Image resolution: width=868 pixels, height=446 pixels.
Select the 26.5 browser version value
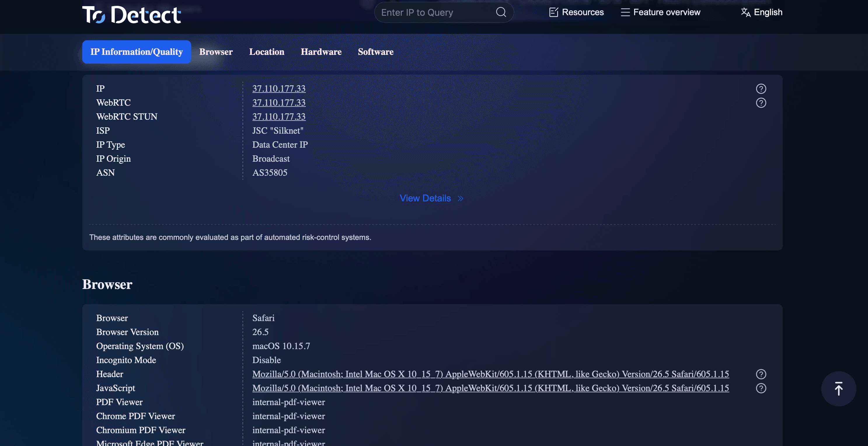click(260, 332)
